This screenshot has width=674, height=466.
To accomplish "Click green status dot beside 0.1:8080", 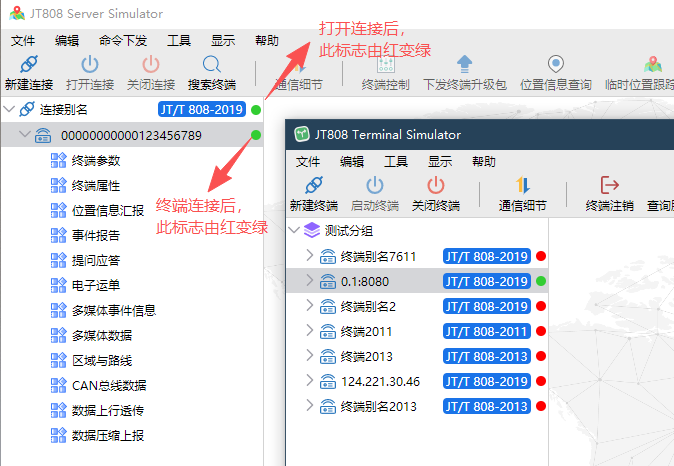I will (x=541, y=281).
